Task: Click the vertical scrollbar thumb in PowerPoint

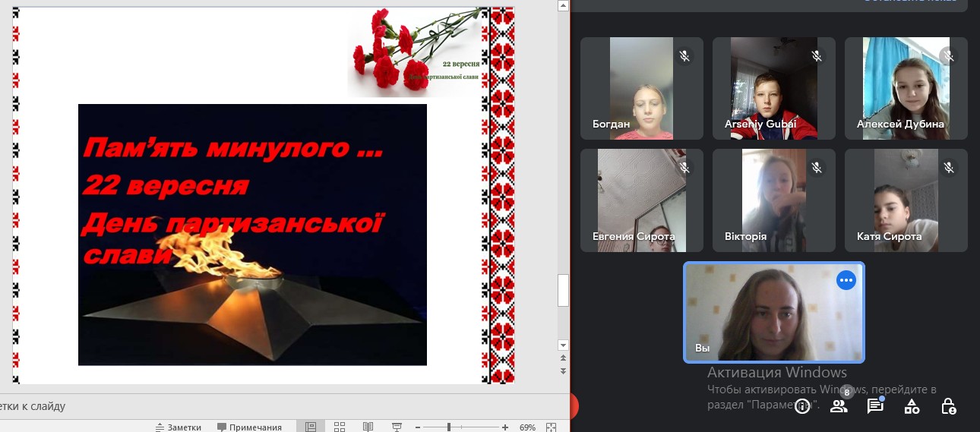Action: click(x=563, y=290)
